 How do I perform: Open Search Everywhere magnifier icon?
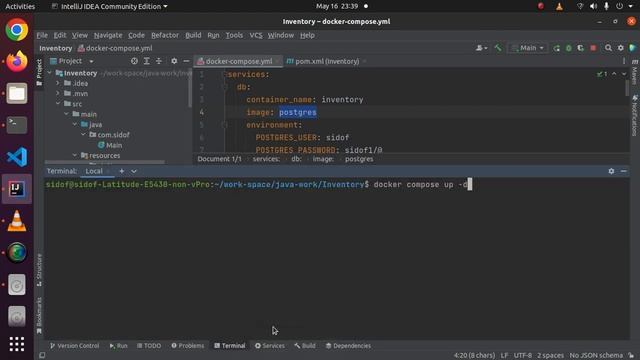tap(608, 48)
